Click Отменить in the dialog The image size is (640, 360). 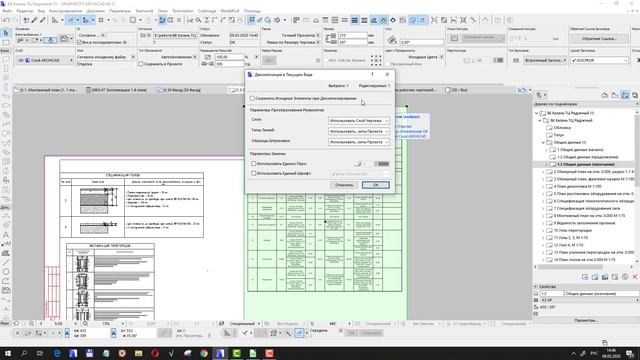pos(344,185)
